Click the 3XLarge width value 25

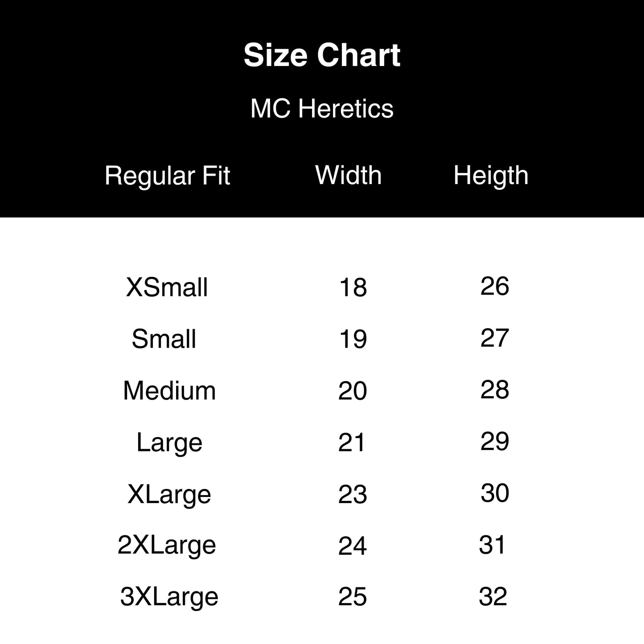click(x=353, y=597)
